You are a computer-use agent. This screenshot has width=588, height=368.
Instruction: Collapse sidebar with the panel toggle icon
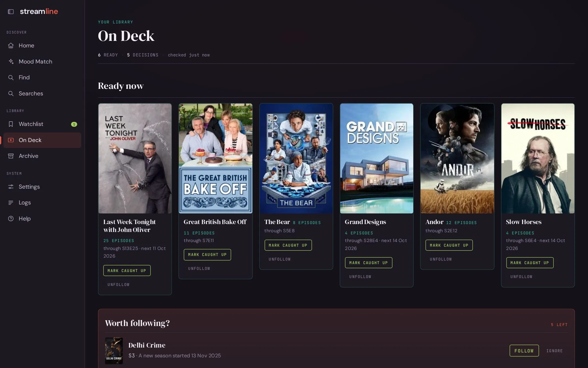(11, 11)
